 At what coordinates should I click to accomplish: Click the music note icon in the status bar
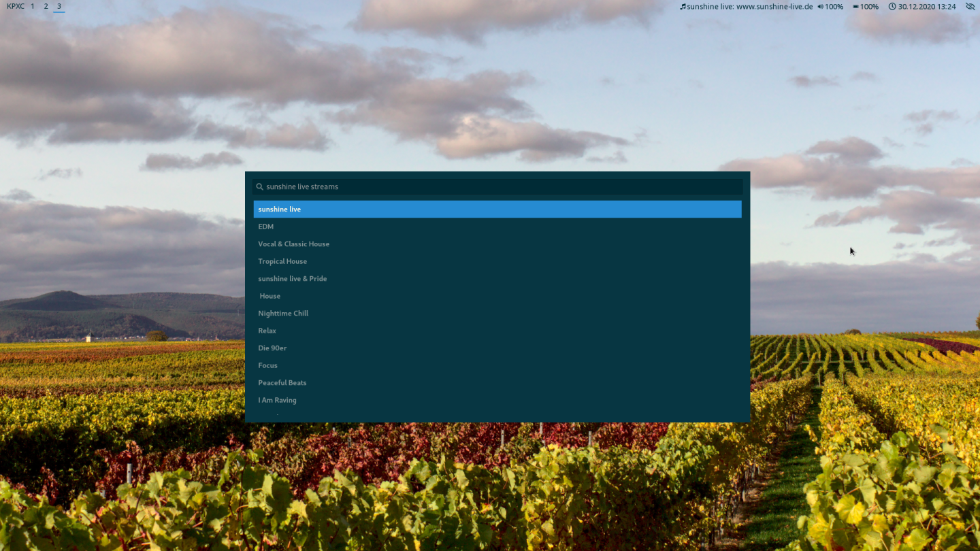tap(683, 6)
